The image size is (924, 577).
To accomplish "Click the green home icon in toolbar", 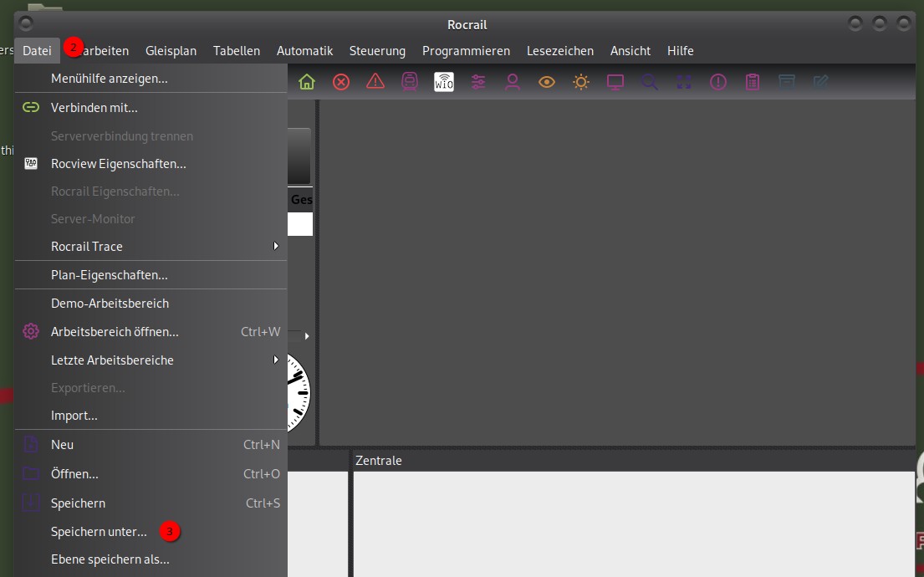I will click(x=307, y=82).
